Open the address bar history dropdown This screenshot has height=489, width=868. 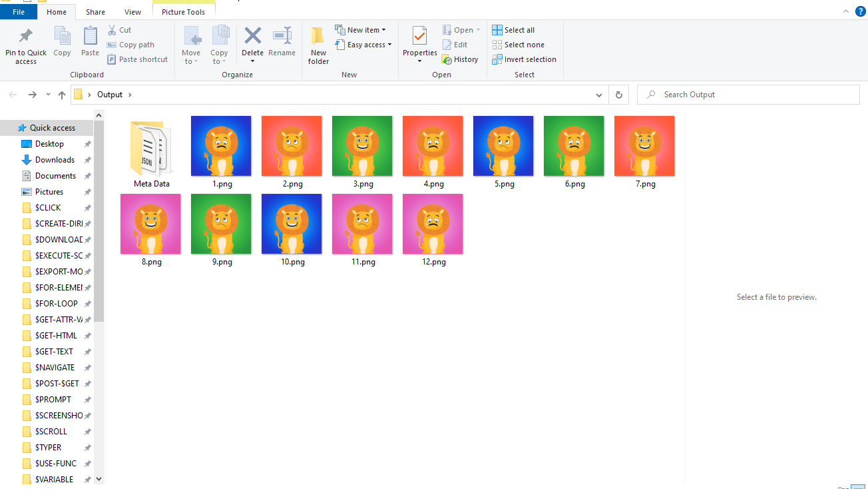599,95
